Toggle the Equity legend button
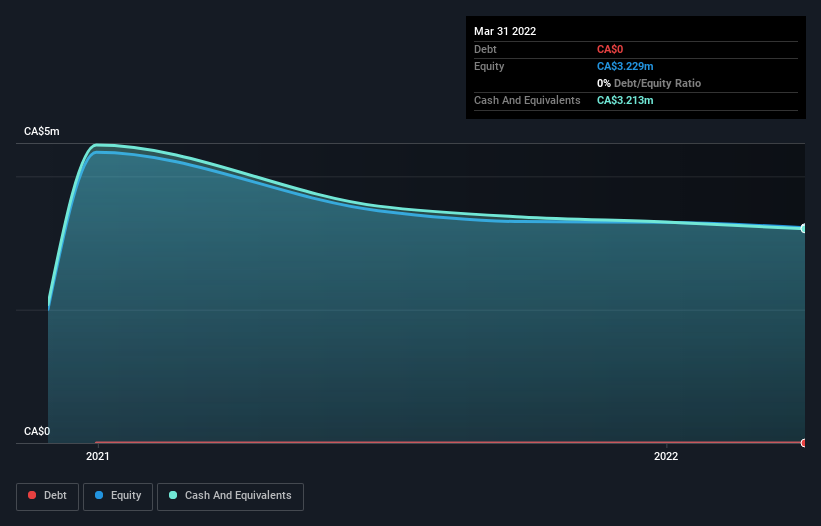This screenshot has height=526, width=821. point(118,496)
